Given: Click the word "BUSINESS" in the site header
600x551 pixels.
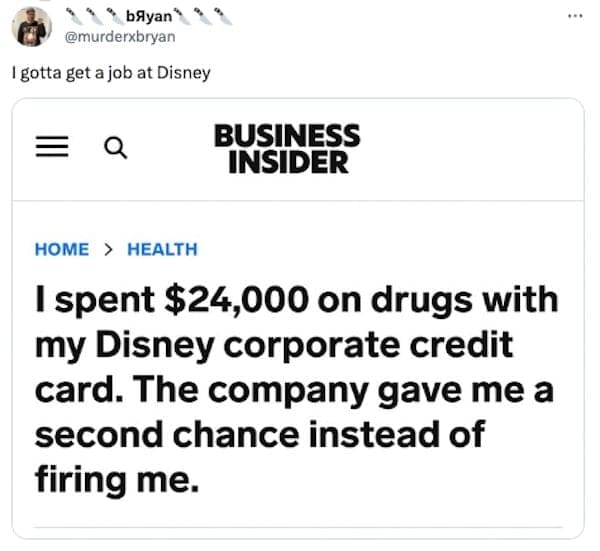Looking at the screenshot, I should click(287, 135).
